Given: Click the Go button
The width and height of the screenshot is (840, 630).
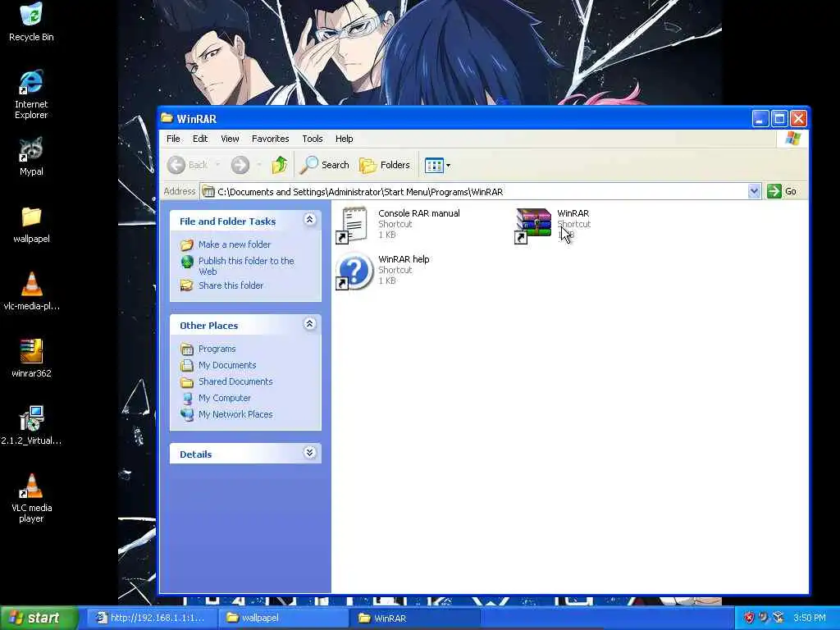Looking at the screenshot, I should tap(782, 191).
